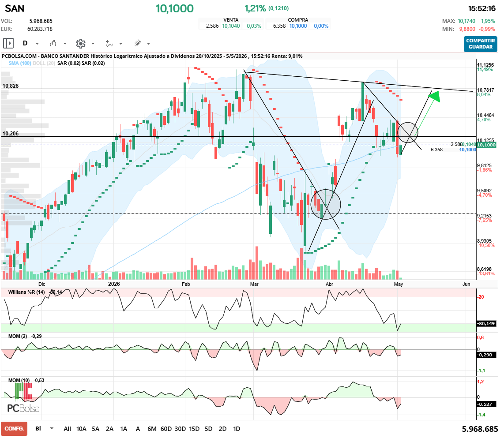Toggle the first SAR (0.02) indicator label

[69, 63]
